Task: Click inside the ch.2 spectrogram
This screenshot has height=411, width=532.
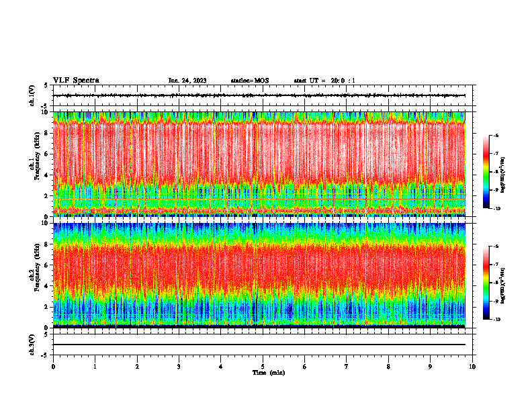Action: (x=259, y=275)
